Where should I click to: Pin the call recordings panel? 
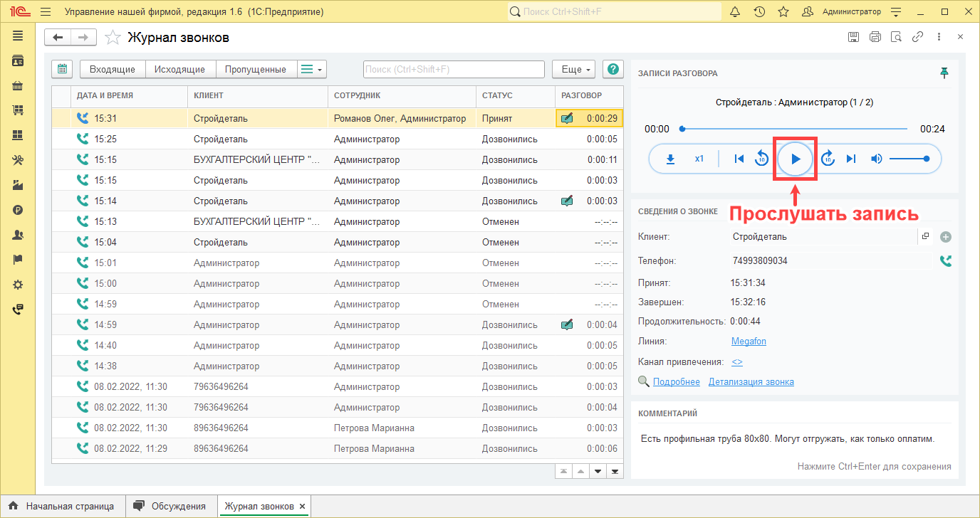(944, 73)
